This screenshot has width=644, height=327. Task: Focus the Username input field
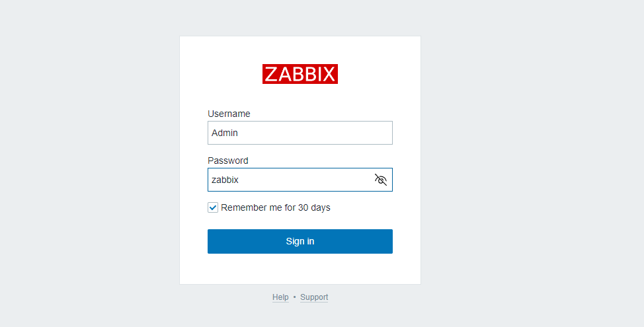click(x=300, y=133)
